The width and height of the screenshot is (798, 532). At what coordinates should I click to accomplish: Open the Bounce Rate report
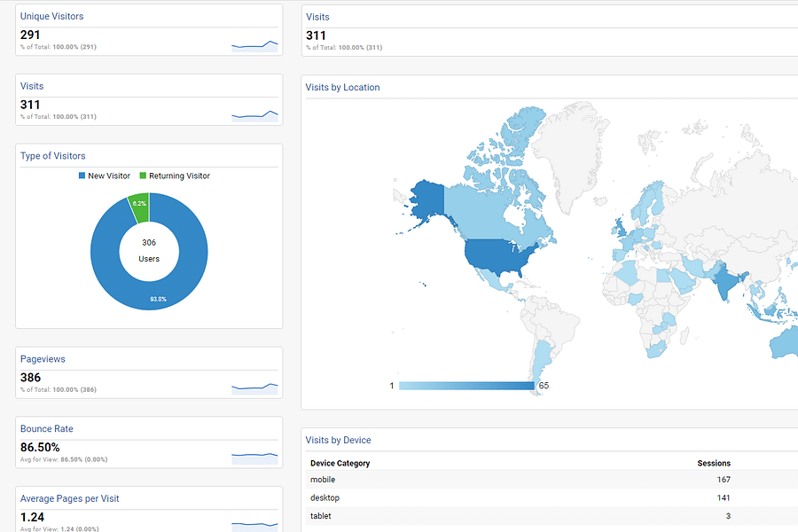[x=46, y=428]
